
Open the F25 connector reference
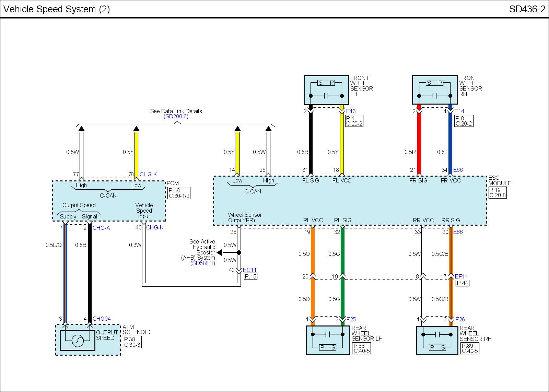click(x=351, y=320)
